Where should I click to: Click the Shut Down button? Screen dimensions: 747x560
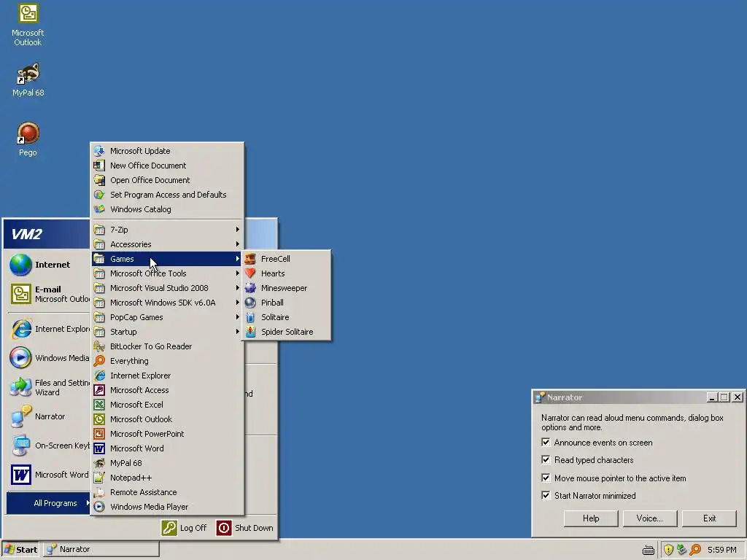[245, 528]
